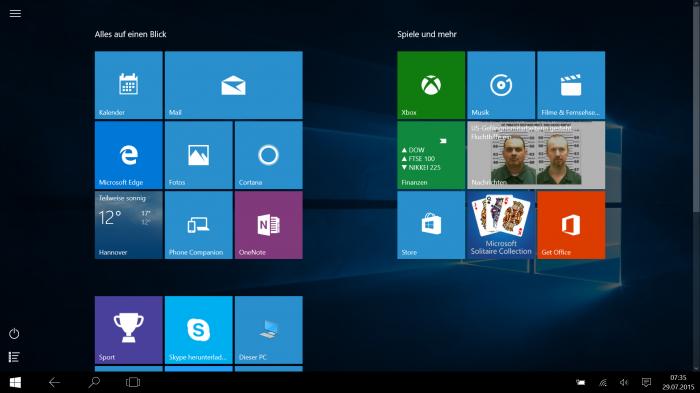Image resolution: width=700 pixels, height=393 pixels.
Task: Open the Filme & Fernsehsendungen tile
Action: click(571, 85)
